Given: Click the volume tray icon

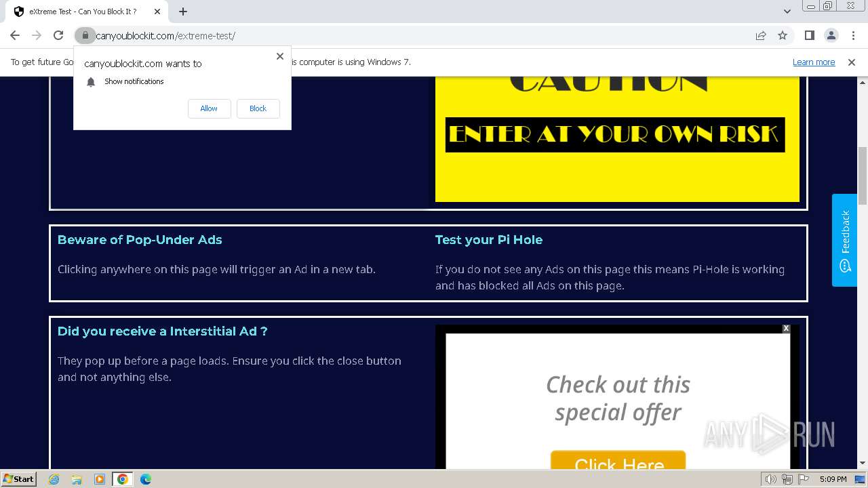Looking at the screenshot, I should coord(771,479).
